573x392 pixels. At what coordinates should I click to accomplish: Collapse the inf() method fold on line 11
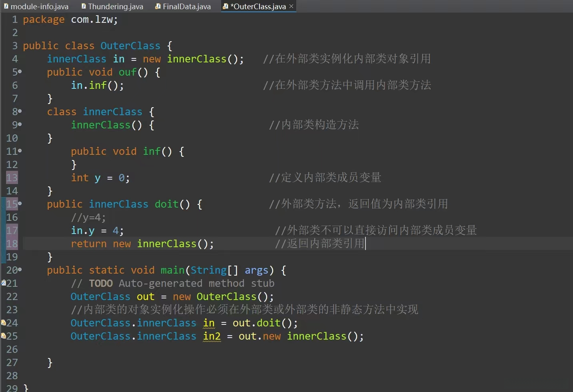tap(20, 151)
